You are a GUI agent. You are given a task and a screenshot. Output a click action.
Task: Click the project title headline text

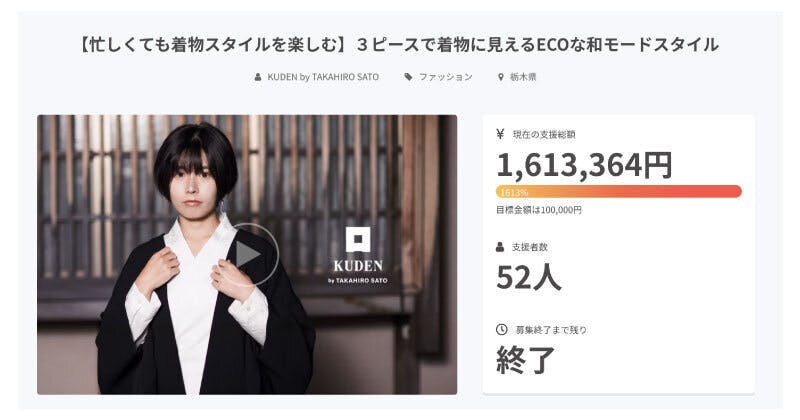tap(399, 45)
